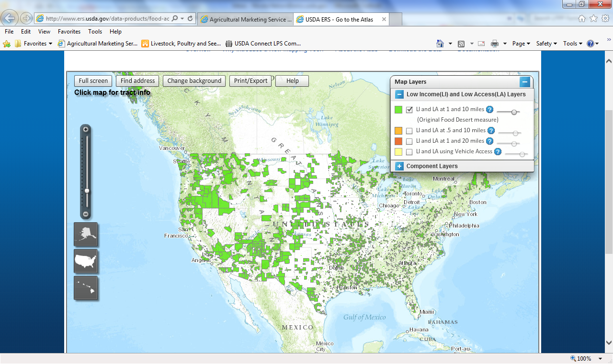Screen dimensions: 613x364
Task: Expand the Component Layers section
Action: point(399,166)
